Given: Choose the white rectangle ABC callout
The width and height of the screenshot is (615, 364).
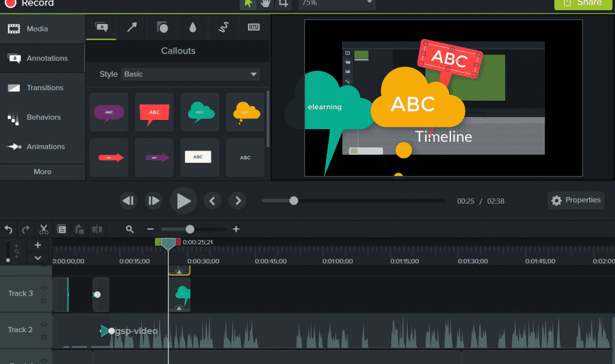Looking at the screenshot, I should pyautogui.click(x=199, y=158).
